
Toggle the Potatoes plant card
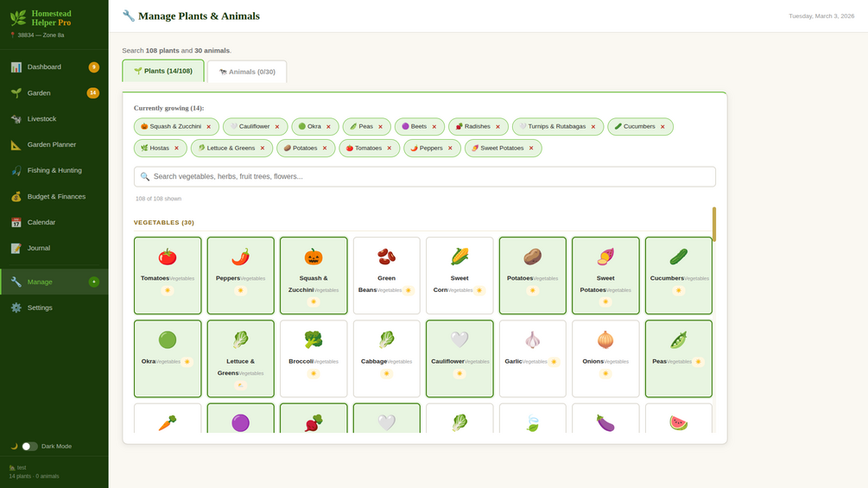(x=533, y=276)
